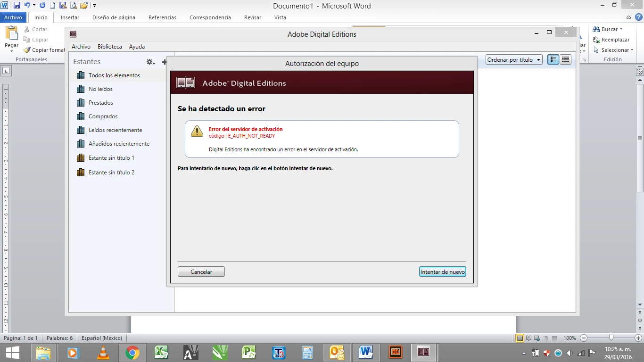Screen dimensions: 644x362
Task: Open the Seleccionar dropdown
Action: pos(612,50)
